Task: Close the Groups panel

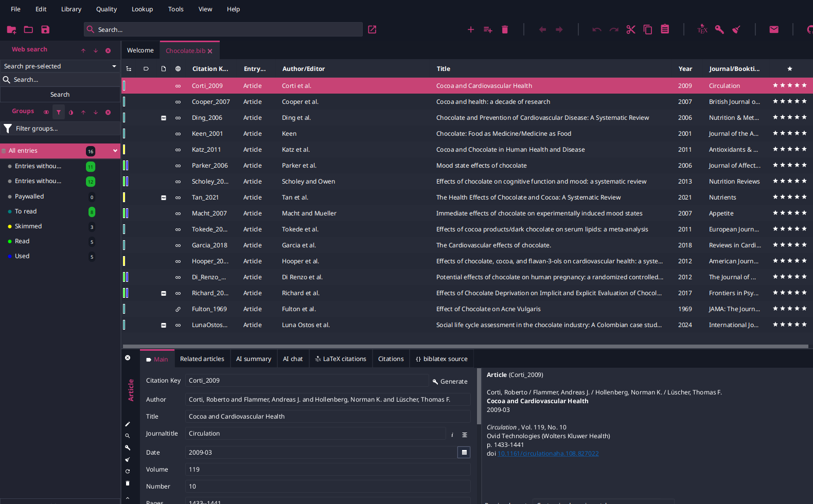Action: coord(108,112)
